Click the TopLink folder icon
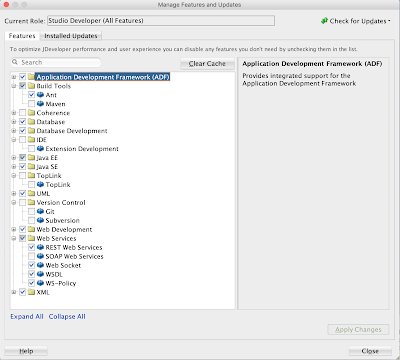 coord(31,176)
